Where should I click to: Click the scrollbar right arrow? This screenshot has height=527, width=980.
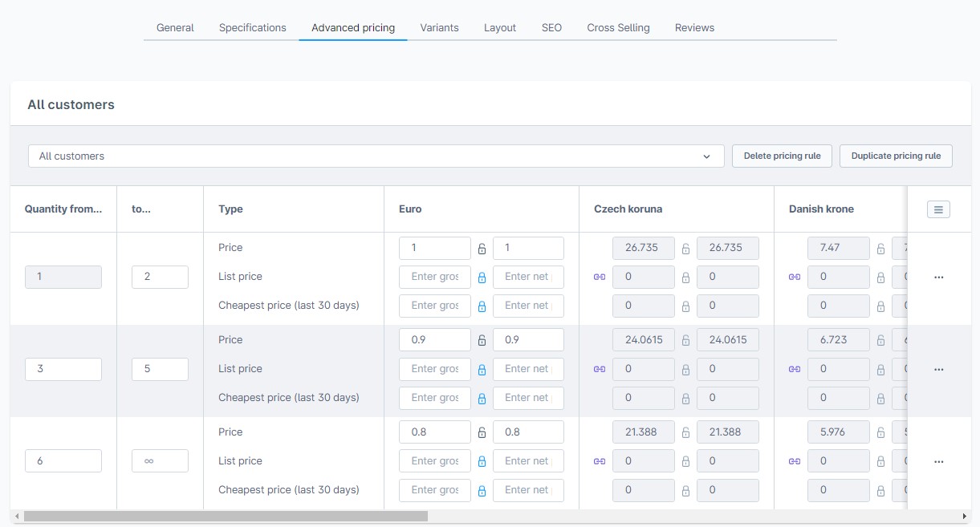(x=964, y=517)
